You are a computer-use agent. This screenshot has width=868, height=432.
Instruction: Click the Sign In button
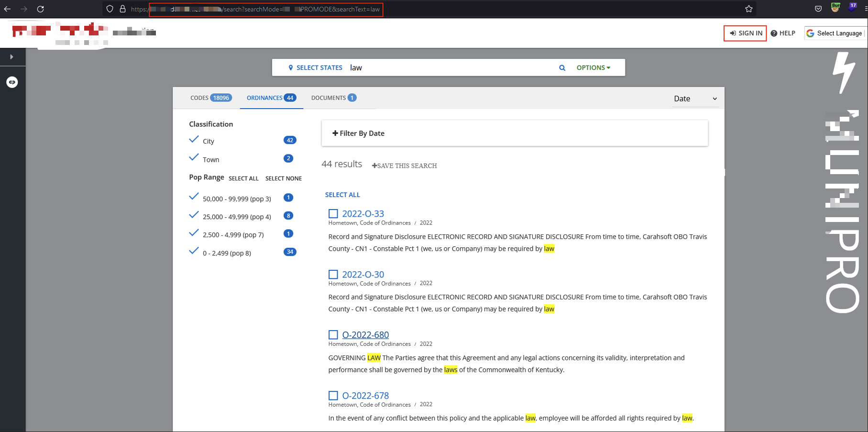point(745,33)
